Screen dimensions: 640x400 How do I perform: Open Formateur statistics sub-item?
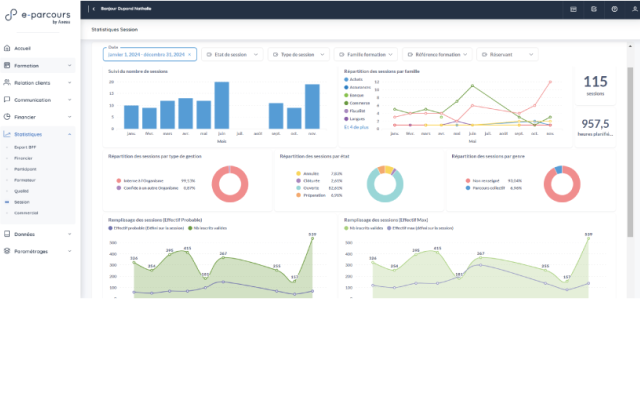[x=25, y=180]
